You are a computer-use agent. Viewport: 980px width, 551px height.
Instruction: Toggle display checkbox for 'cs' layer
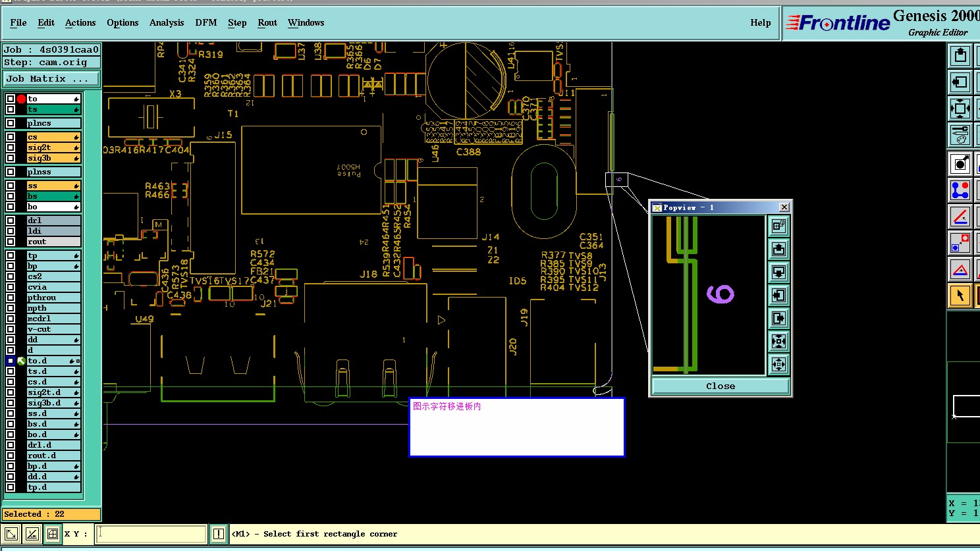coord(11,137)
